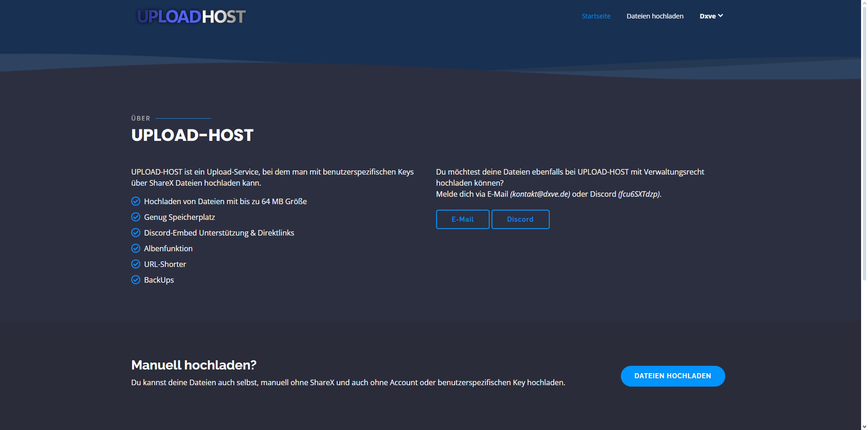
Task: Click the vertical page scrollbar thumb
Action: click(864, 143)
